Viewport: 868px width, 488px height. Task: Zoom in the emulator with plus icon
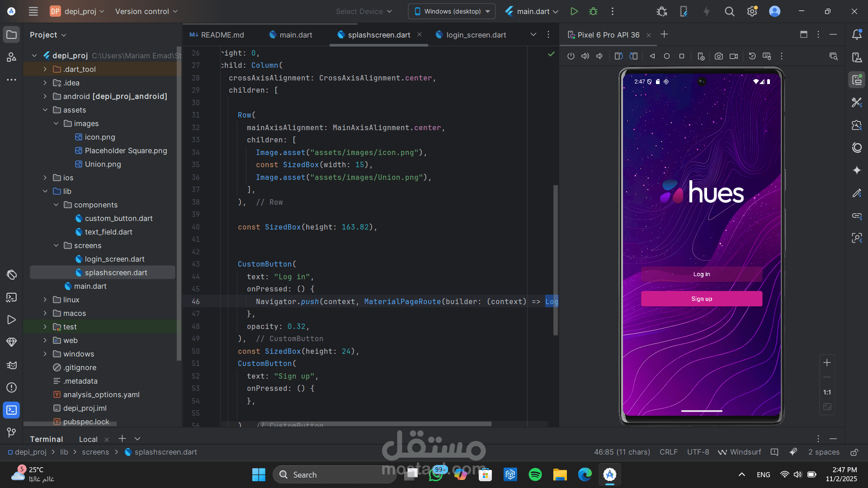(x=827, y=362)
